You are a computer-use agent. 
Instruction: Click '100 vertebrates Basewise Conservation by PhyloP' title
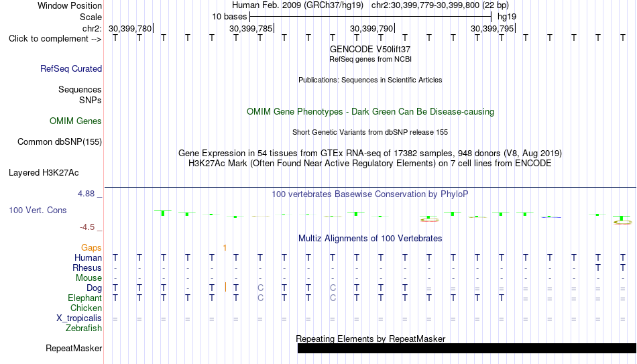tap(370, 194)
